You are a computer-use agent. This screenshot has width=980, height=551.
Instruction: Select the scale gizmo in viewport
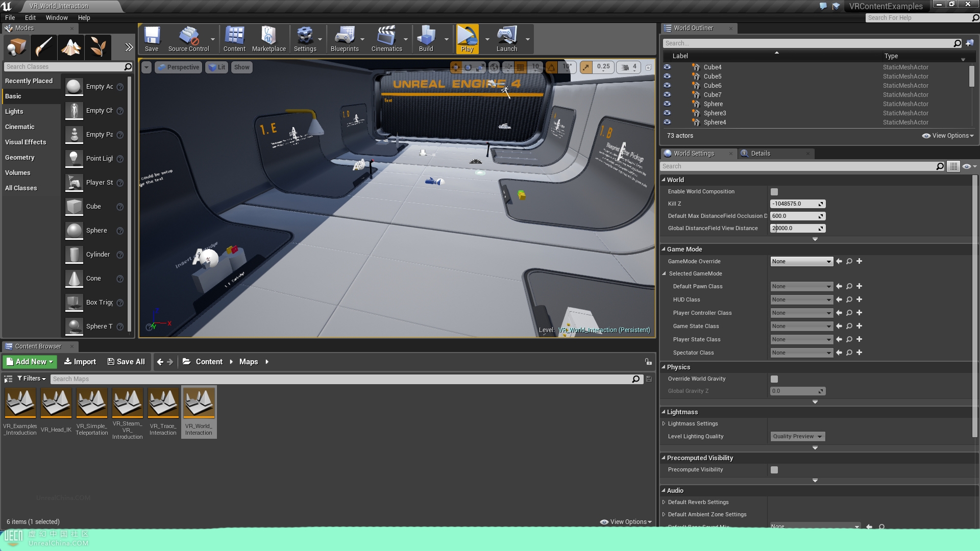point(480,67)
